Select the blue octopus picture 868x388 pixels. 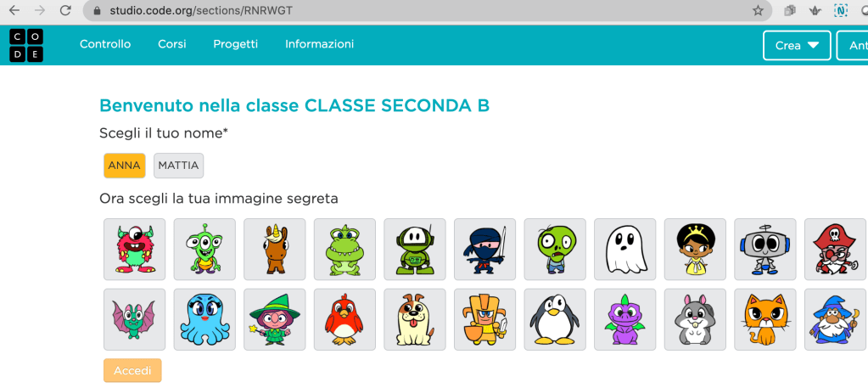(204, 320)
